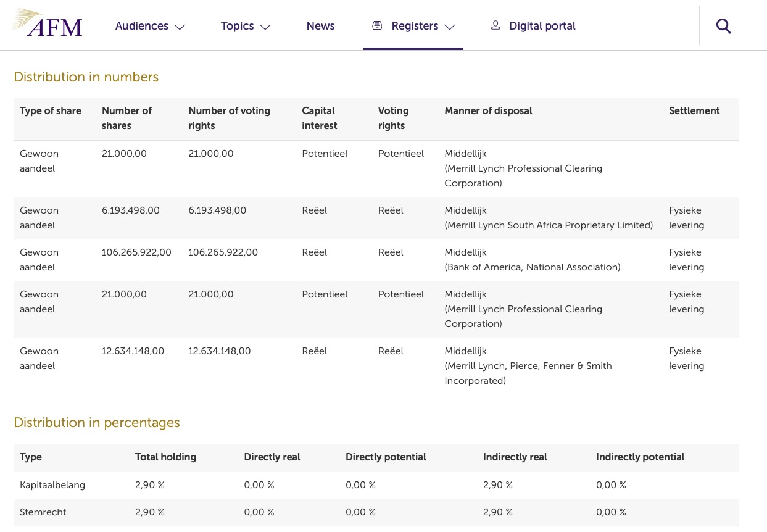Click the Topics menu label
The height and width of the screenshot is (532, 767).
(237, 26)
